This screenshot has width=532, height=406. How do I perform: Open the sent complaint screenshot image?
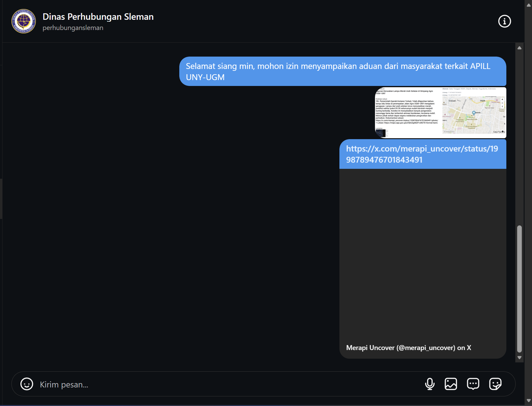[440, 113]
